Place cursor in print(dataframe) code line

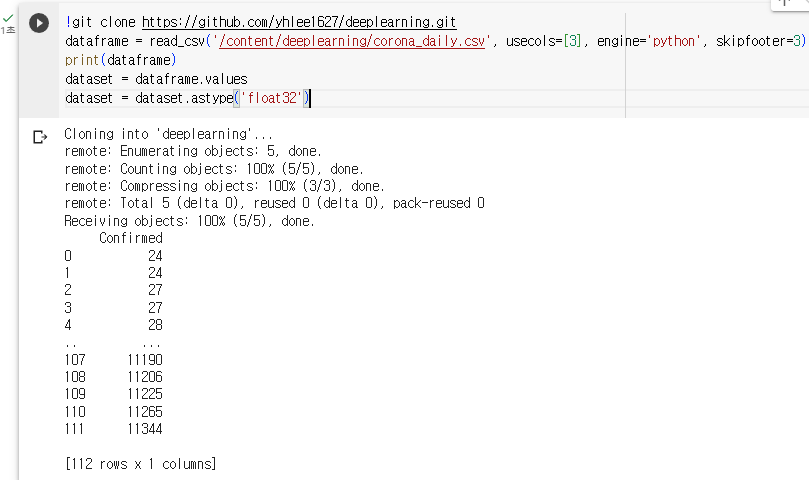[121, 60]
